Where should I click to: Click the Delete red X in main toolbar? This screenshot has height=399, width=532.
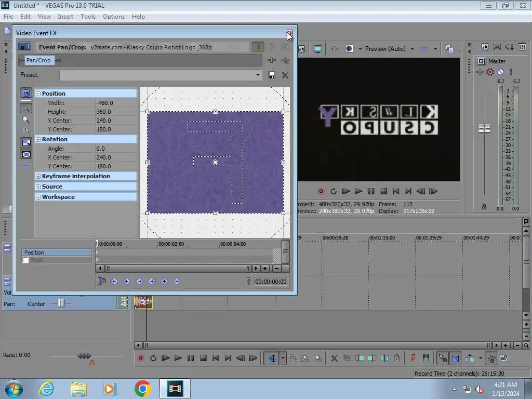334,358
